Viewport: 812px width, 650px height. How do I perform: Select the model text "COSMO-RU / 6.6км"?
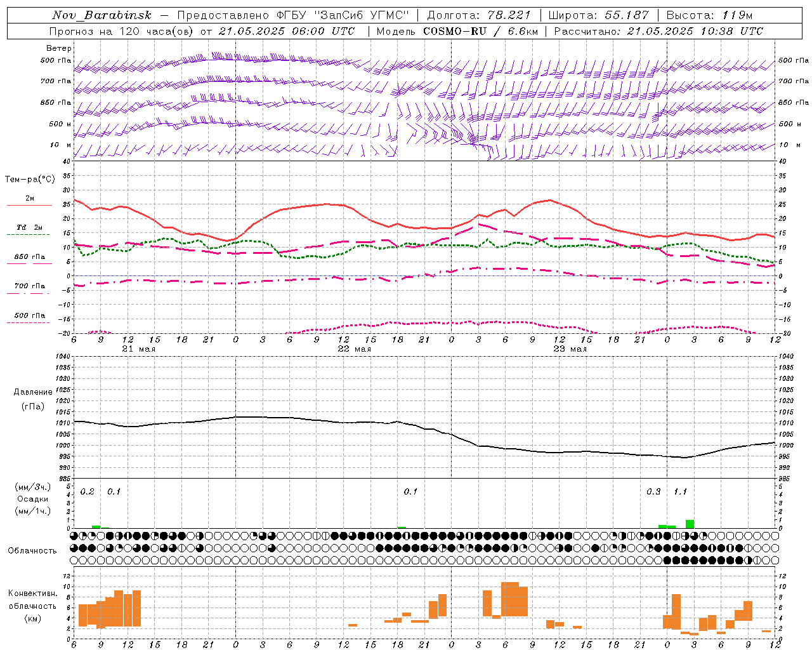[480, 31]
